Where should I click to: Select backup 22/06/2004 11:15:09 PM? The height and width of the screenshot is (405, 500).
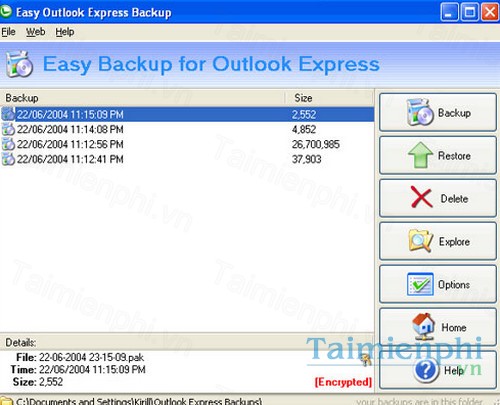pyautogui.click(x=187, y=114)
